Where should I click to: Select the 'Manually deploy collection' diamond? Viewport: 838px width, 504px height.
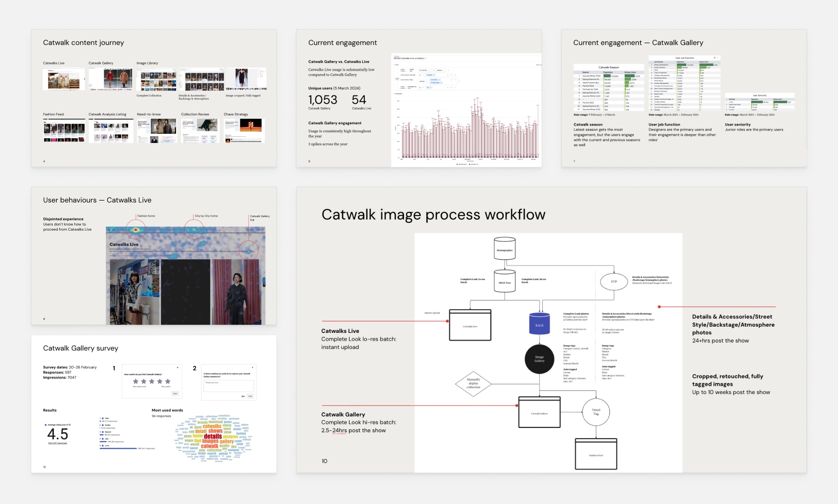[x=473, y=383]
